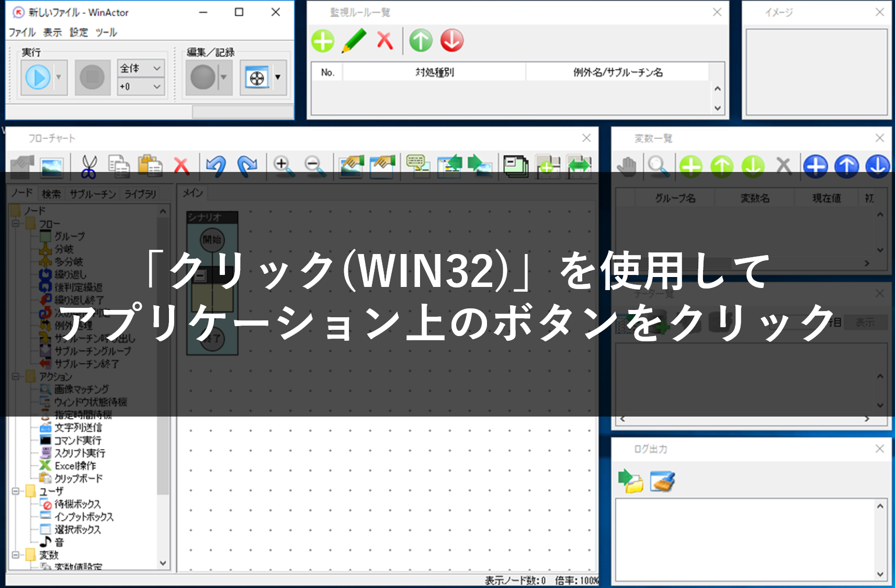This screenshot has width=895, height=588.
Task: Open the 表示 menu
Action: pos(52,32)
